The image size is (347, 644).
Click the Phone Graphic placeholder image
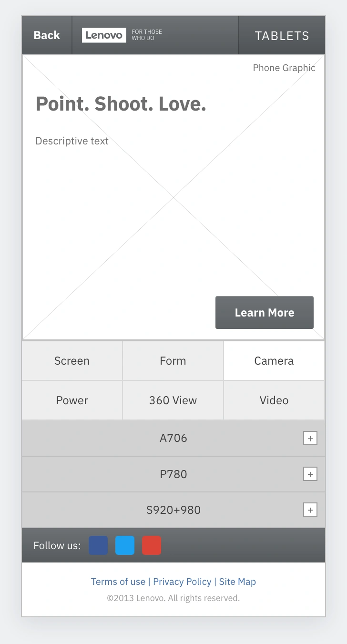click(x=173, y=197)
